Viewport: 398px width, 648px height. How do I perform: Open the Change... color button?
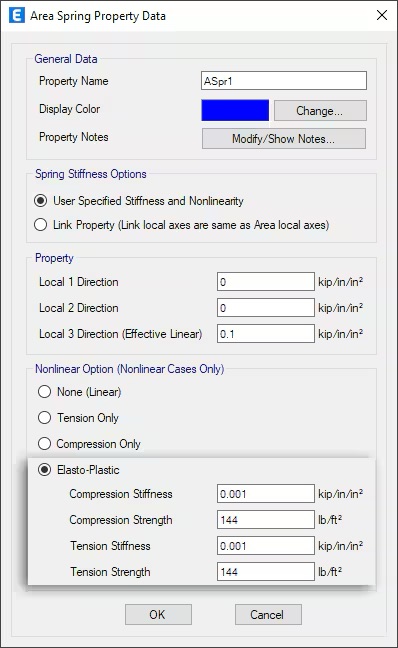point(320,111)
